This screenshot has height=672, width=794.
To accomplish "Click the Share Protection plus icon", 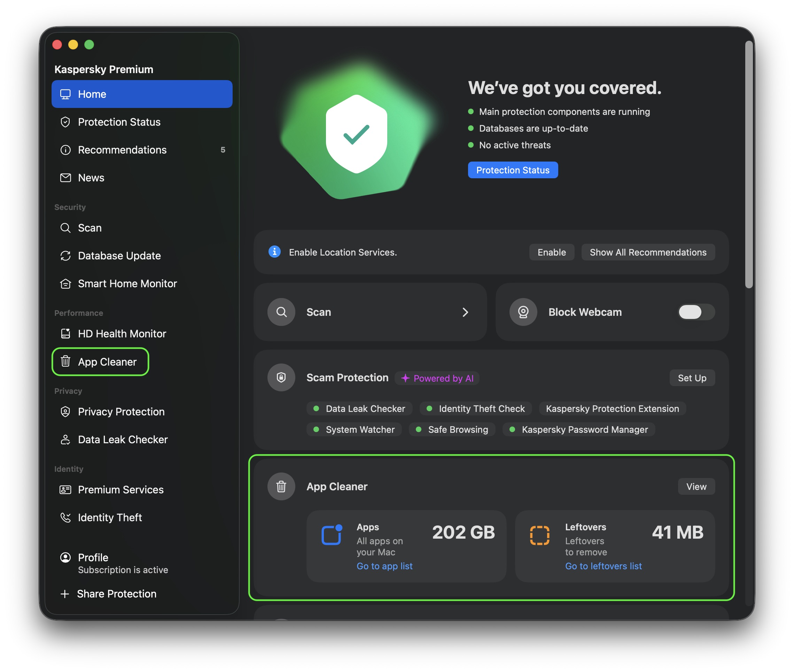I will [65, 594].
